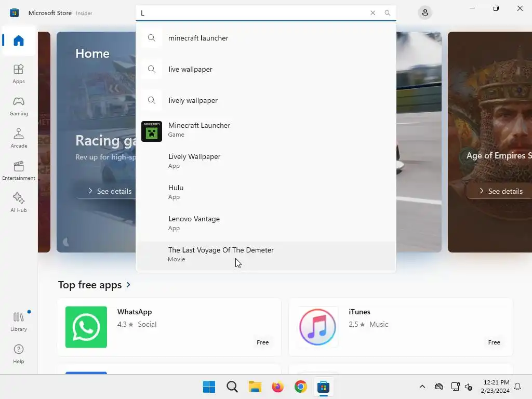Open the notifications bell

coord(517,387)
